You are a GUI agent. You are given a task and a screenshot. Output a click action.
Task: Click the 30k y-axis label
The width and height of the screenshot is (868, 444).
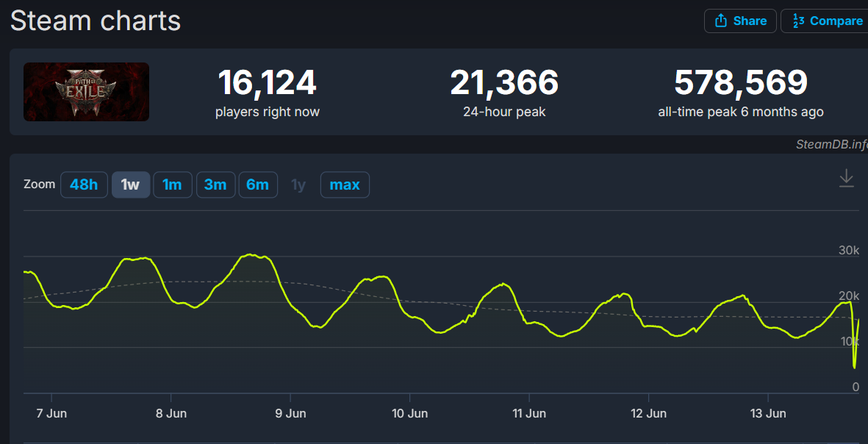[849, 250]
